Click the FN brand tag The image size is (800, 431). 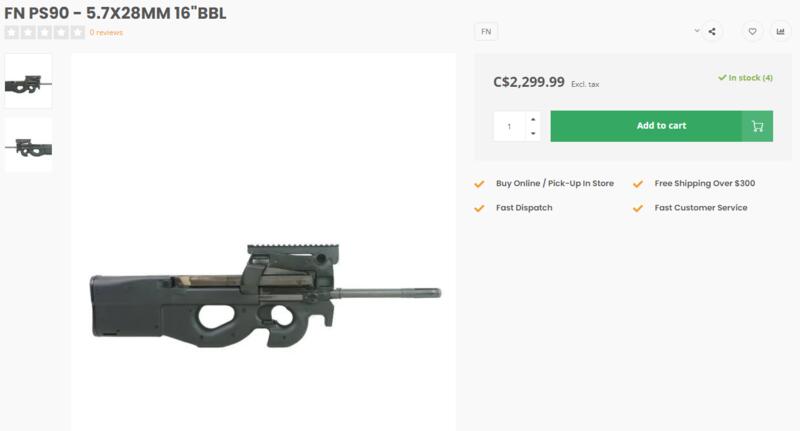486,31
